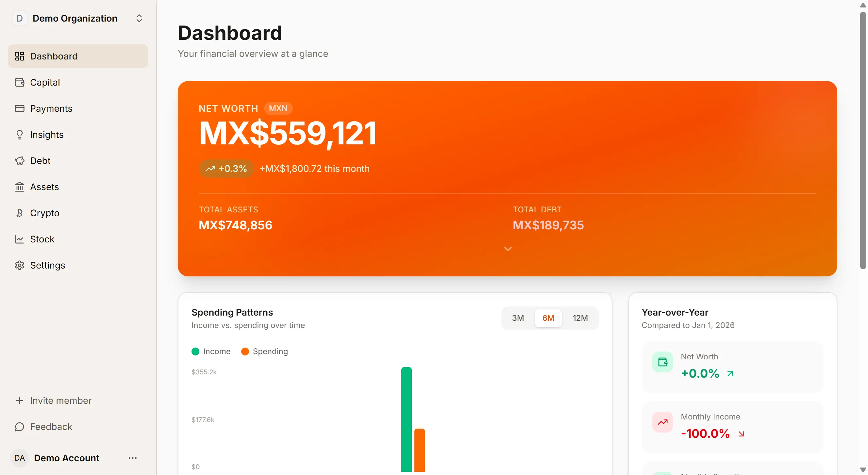868x475 pixels.
Task: Click the page vertical scrollbar thumb
Action: 863,140
